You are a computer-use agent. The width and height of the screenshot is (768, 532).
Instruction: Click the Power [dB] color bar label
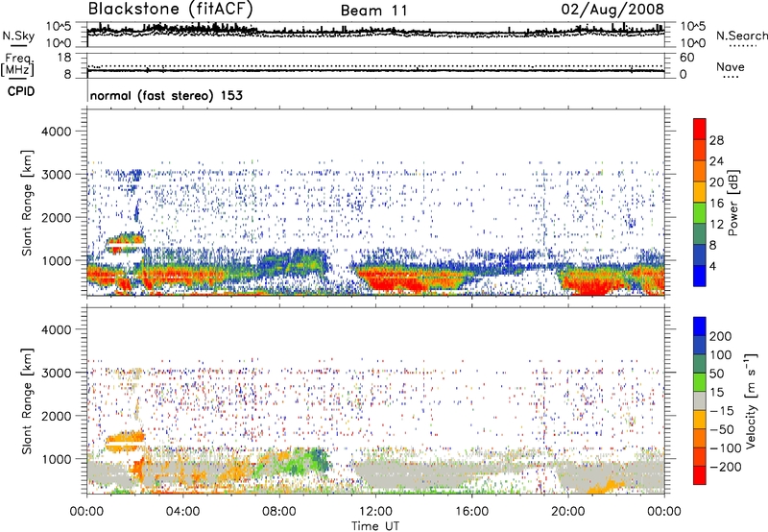732,203
